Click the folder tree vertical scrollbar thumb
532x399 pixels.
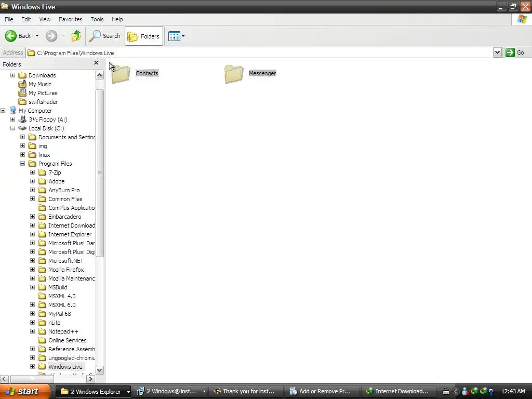[99, 173]
